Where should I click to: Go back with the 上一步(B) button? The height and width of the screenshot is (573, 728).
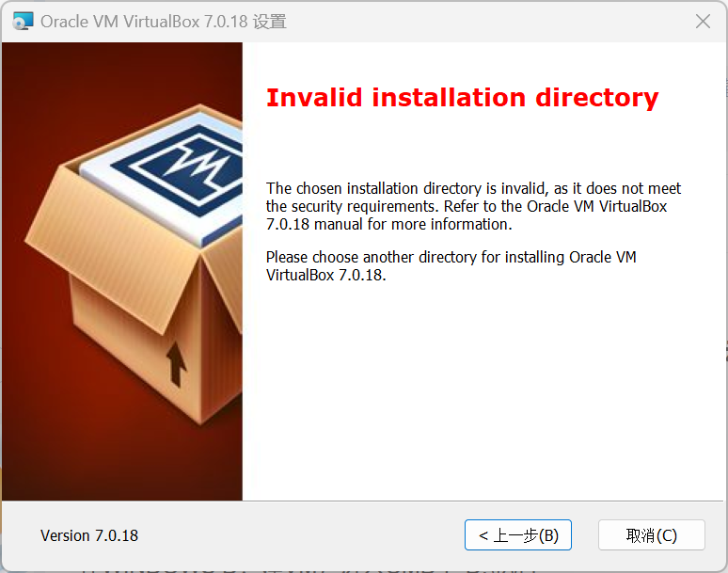point(517,535)
